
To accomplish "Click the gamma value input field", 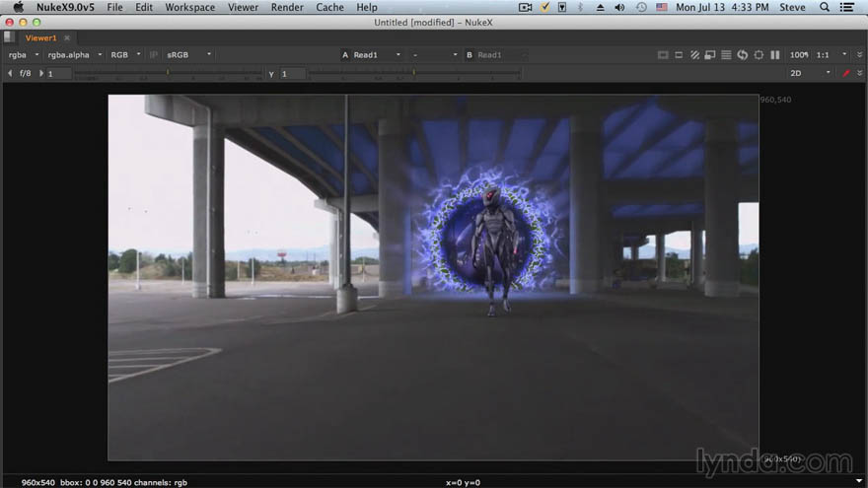I will tap(293, 74).
